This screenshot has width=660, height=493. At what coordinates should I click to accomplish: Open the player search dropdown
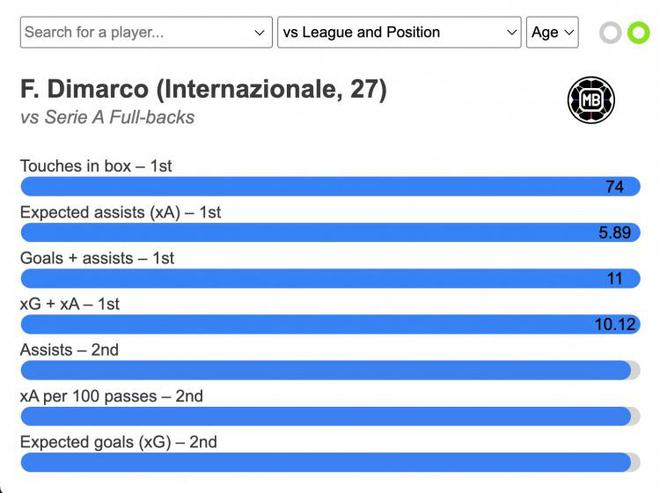[x=146, y=32]
